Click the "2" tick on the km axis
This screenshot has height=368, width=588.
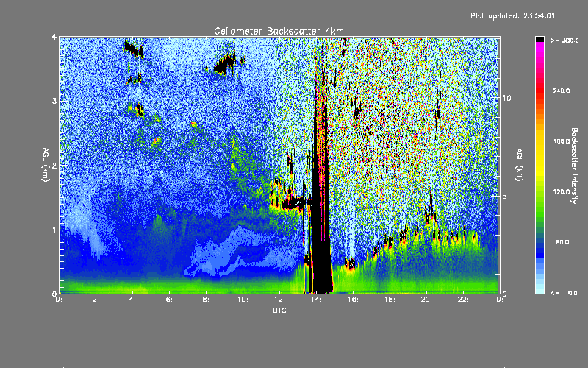54,165
